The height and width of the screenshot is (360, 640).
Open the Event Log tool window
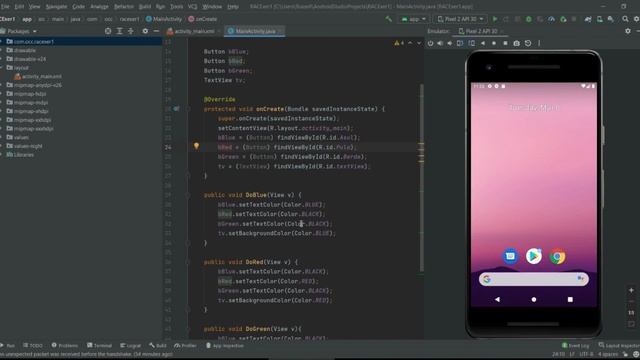point(576,346)
